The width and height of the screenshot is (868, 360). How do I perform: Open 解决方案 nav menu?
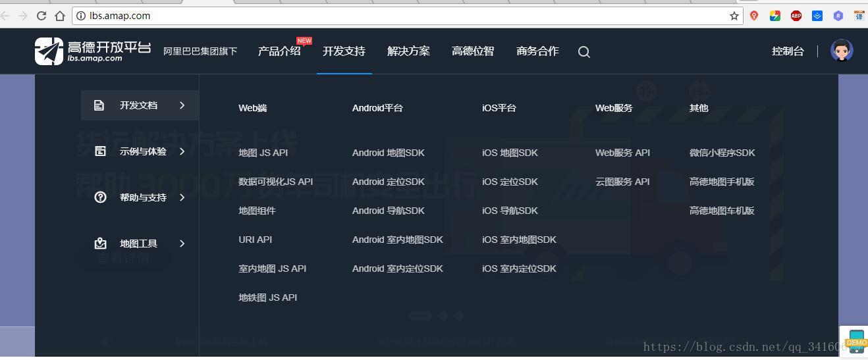pos(408,51)
